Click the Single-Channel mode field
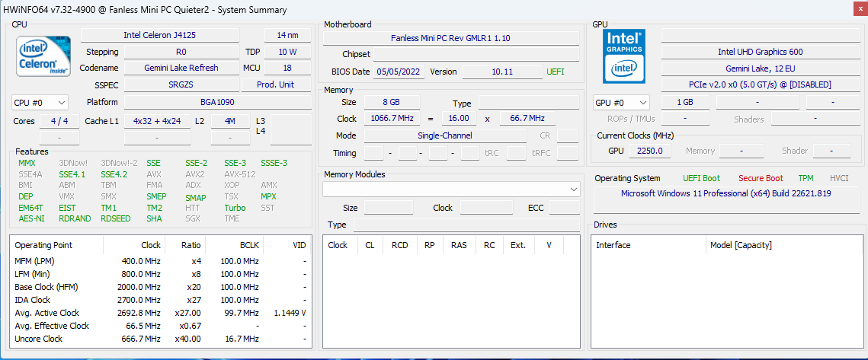This screenshot has height=360, width=868. tap(445, 135)
